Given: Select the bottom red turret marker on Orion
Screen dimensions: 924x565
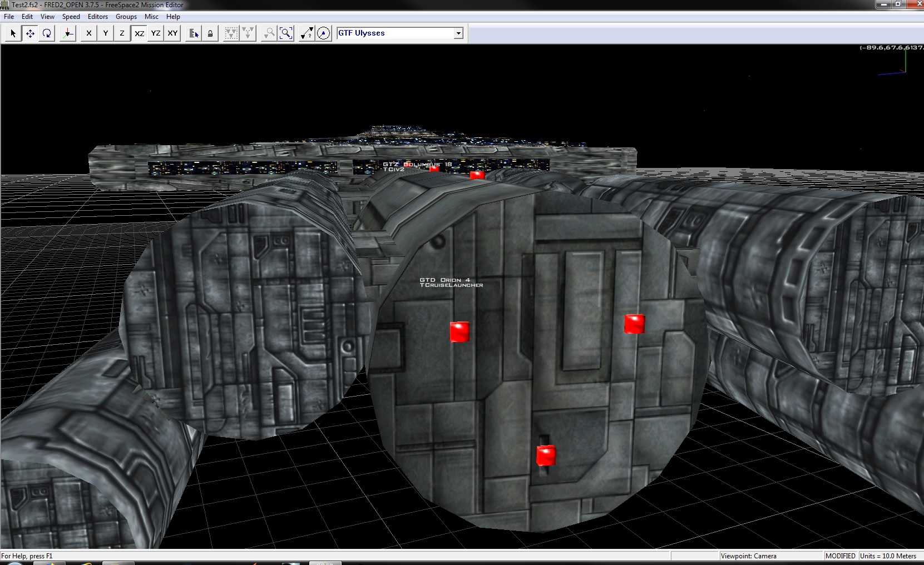Looking at the screenshot, I should pos(546,455).
